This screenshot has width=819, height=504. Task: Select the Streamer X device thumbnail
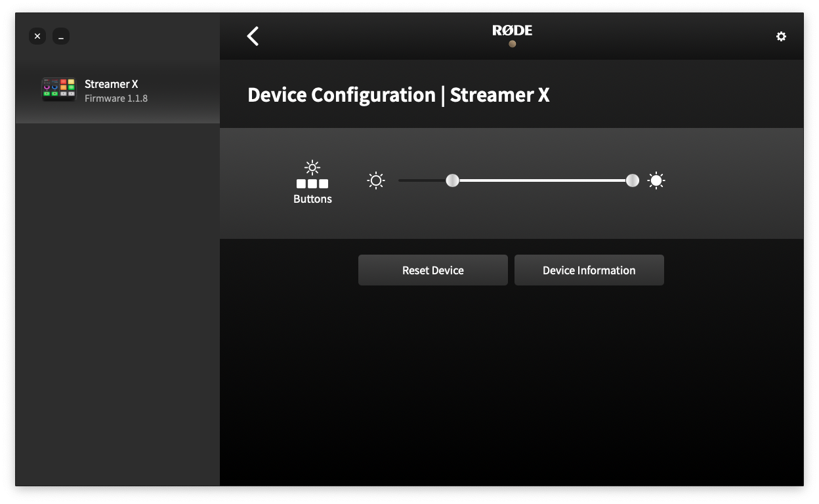pyautogui.click(x=59, y=89)
